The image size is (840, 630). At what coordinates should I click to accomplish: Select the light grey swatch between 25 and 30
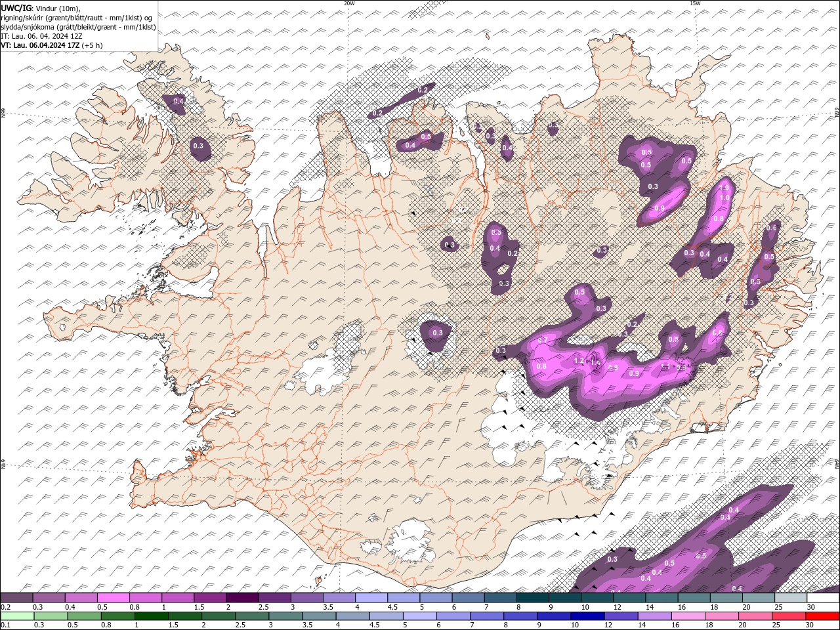(791, 598)
